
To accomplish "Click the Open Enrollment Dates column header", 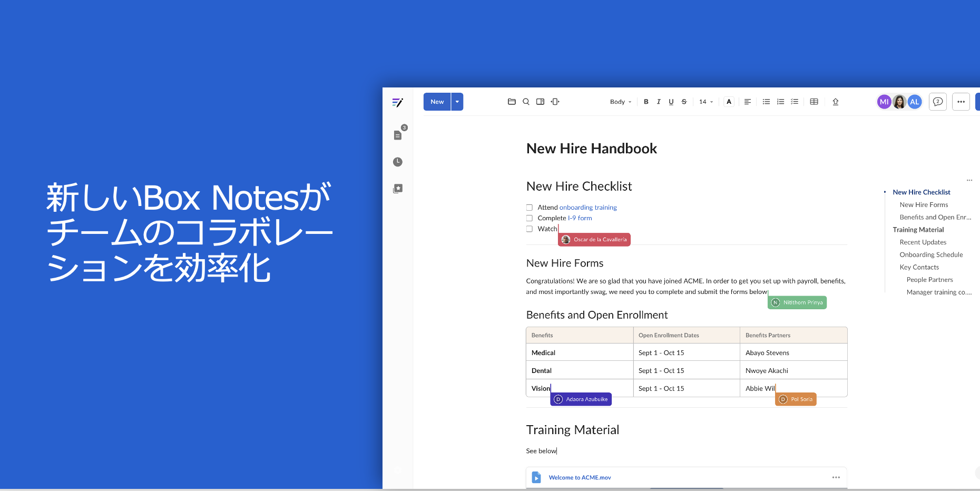I will [x=687, y=335].
